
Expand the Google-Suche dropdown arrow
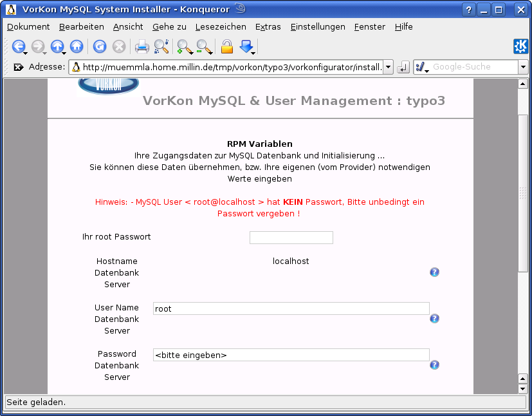(523, 67)
